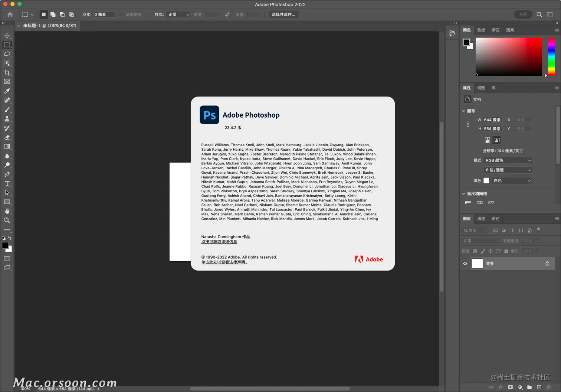Select the Frame tool

7,82
